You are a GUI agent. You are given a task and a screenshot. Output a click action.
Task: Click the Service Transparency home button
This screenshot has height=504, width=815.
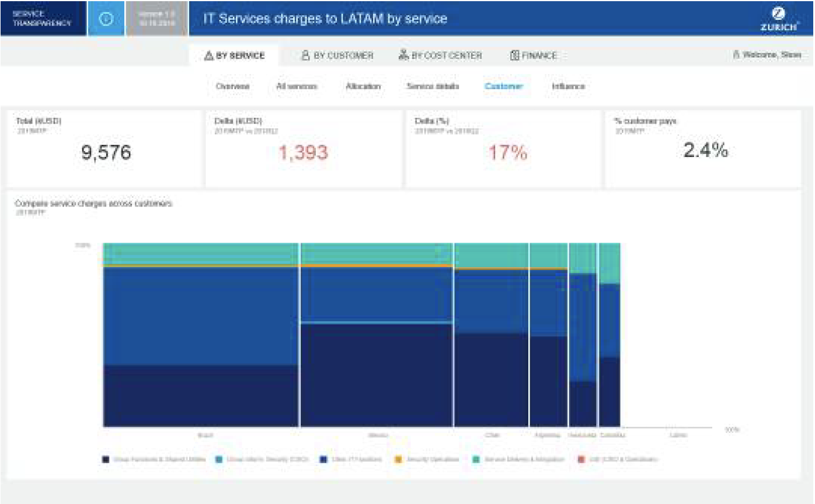pyautogui.click(x=43, y=19)
